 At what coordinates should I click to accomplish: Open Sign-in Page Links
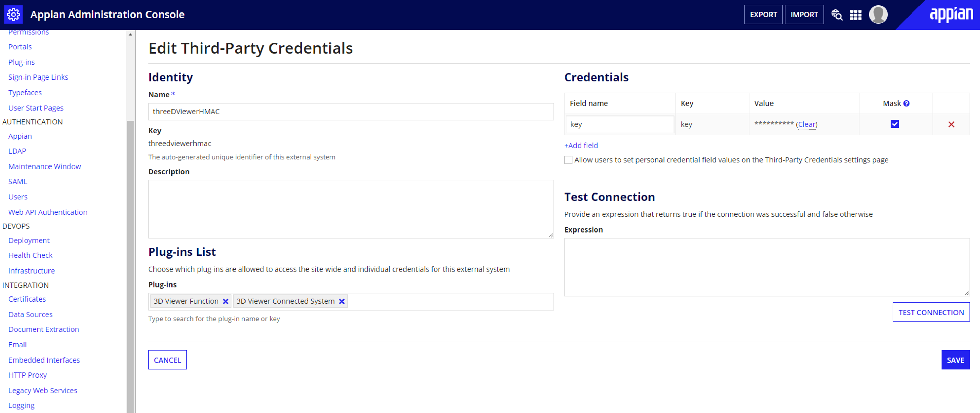[x=39, y=77]
